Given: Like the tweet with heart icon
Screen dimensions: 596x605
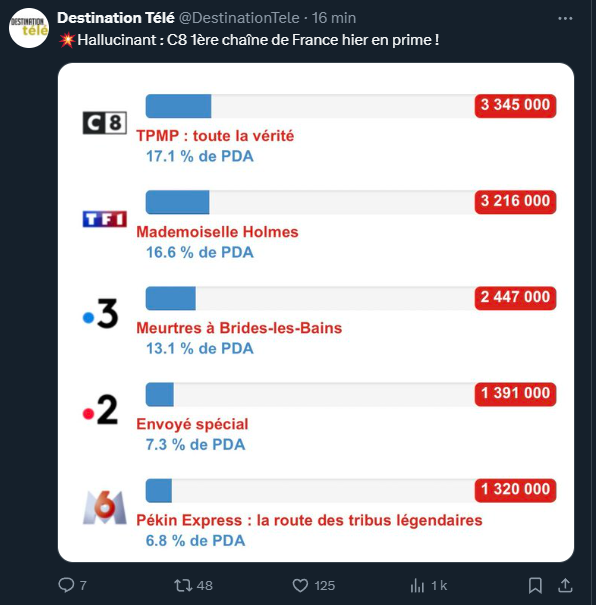Looking at the screenshot, I should 300,585.
